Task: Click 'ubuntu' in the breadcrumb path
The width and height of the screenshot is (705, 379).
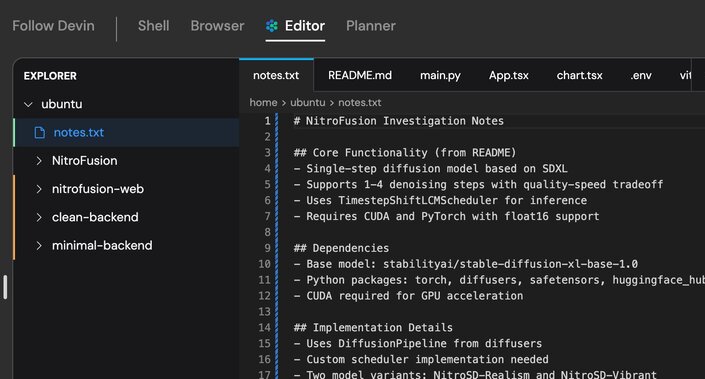Action: (308, 103)
